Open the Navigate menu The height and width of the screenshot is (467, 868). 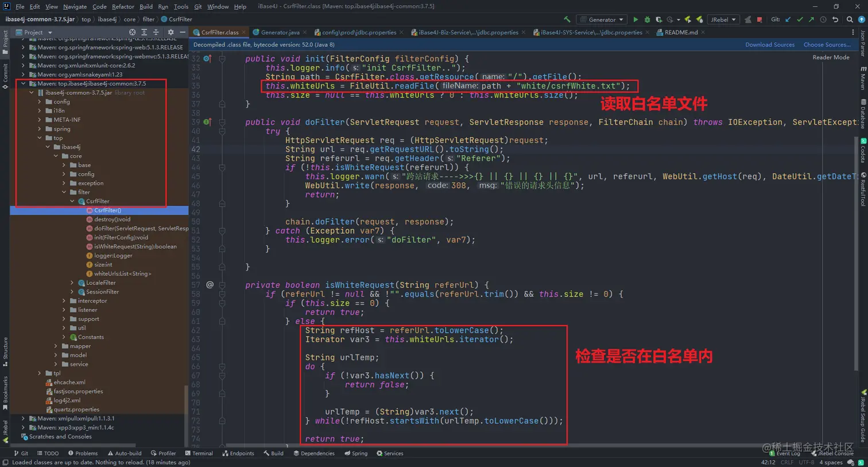[75, 6]
